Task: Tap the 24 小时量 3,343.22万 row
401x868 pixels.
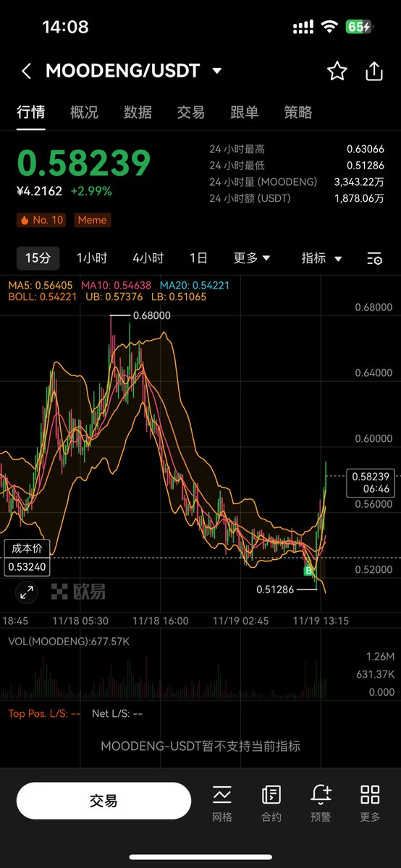Action: (x=297, y=182)
